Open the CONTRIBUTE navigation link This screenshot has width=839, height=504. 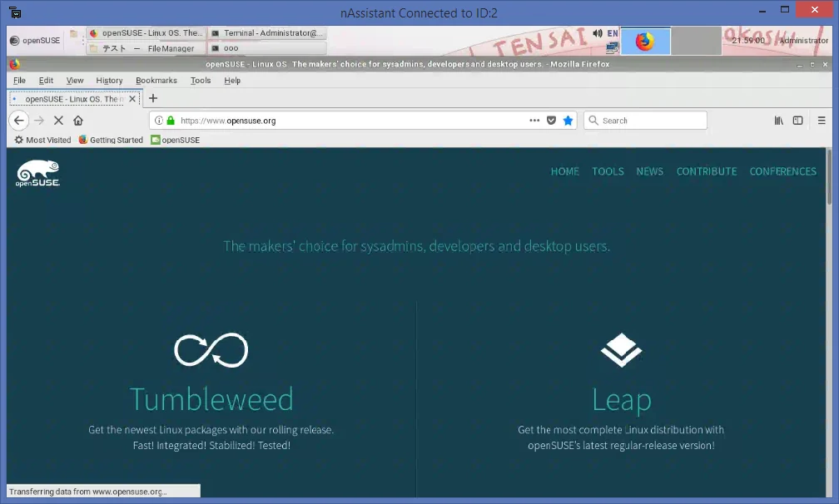[707, 171]
